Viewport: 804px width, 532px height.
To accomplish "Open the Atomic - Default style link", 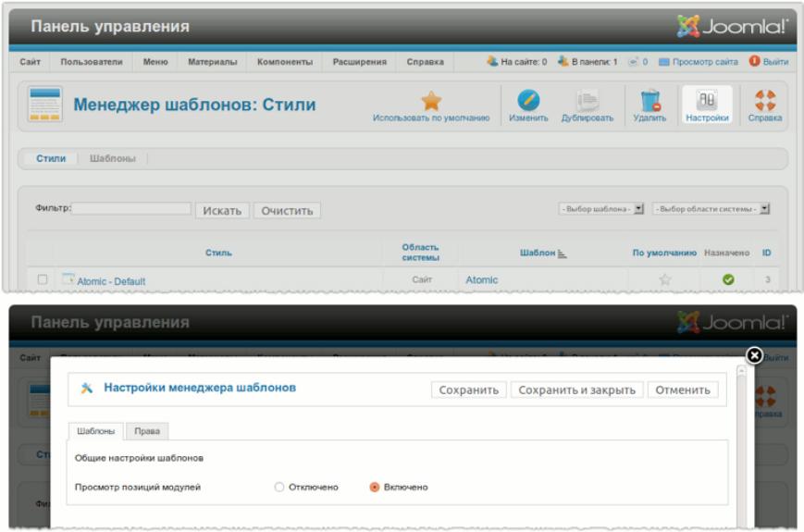I will pos(111,281).
